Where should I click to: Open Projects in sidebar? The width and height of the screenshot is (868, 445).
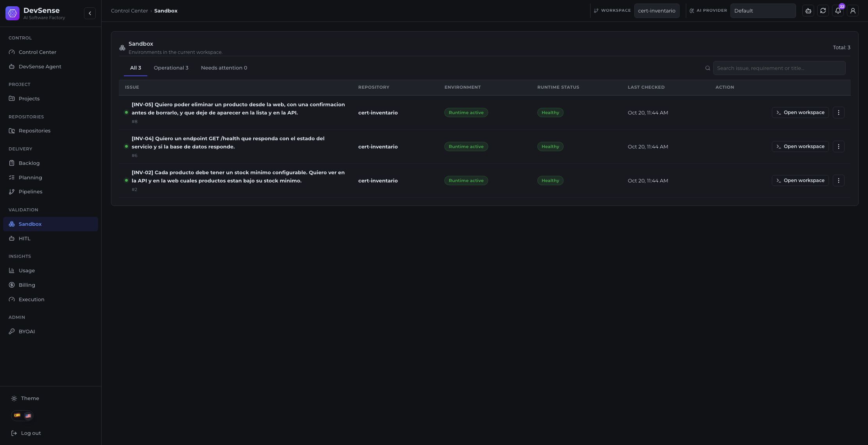(50, 99)
